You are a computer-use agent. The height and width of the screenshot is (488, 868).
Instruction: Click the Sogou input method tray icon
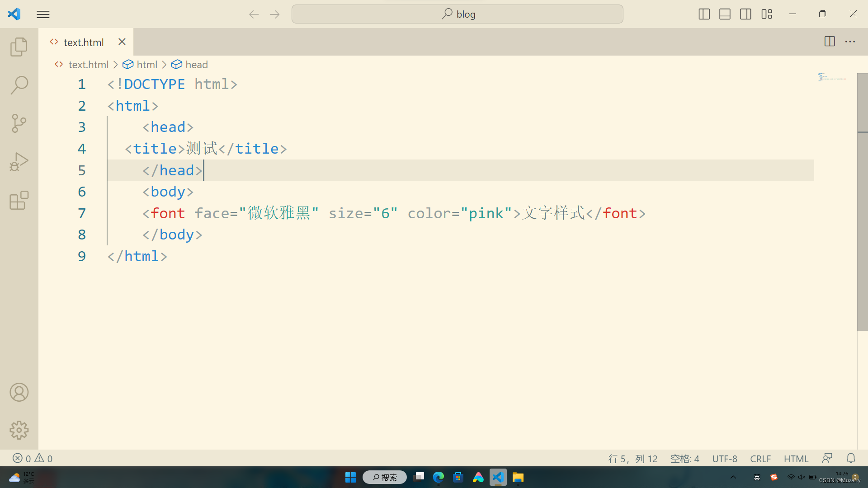(774, 477)
